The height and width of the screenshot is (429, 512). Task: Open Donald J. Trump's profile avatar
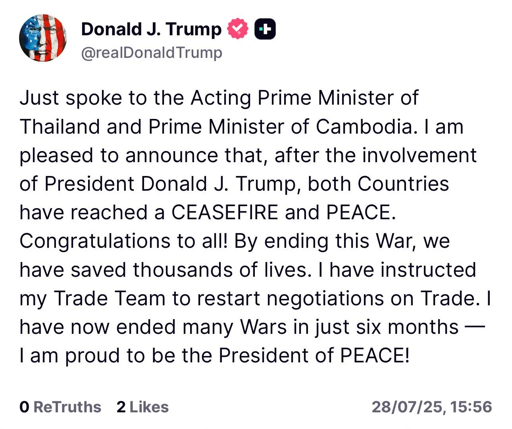(x=43, y=38)
